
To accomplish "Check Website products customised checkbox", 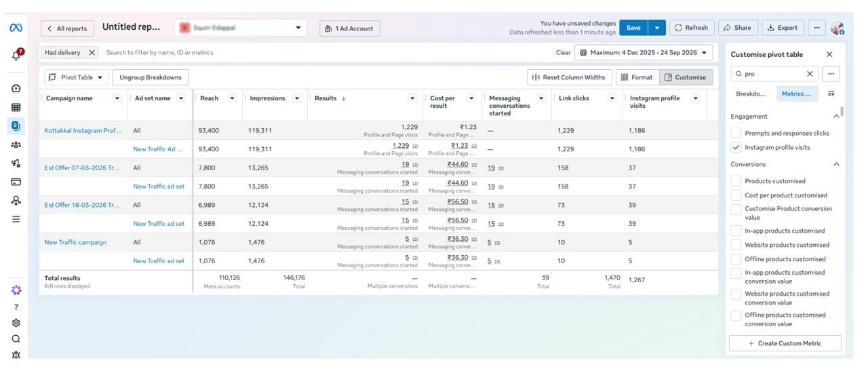I will [736, 245].
